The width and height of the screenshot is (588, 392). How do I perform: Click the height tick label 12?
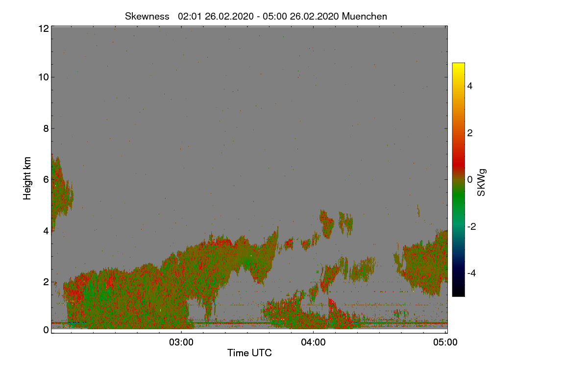click(43, 28)
